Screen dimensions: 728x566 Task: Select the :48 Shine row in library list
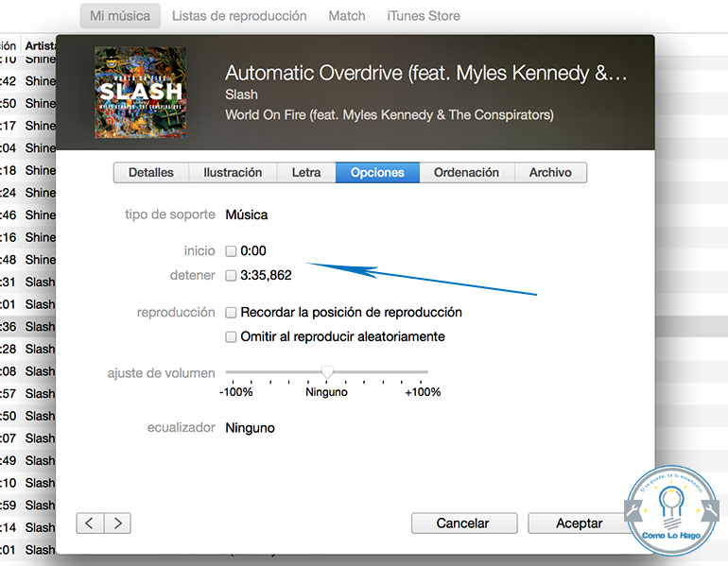click(27, 260)
